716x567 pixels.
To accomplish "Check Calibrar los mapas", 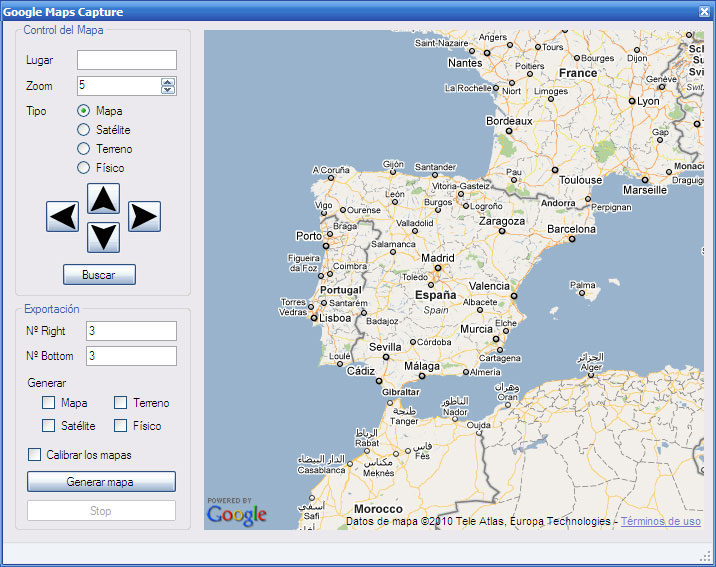I will (x=34, y=455).
